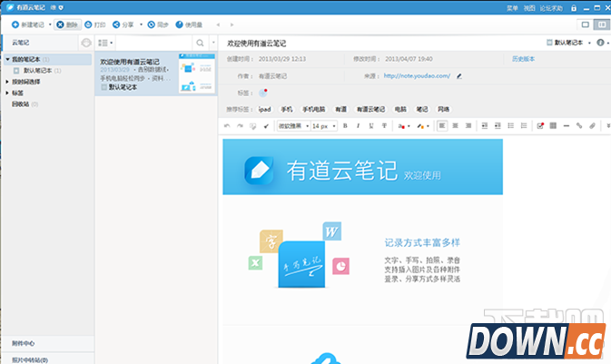This screenshot has width=611, height=364.
Task: Click the 新建笔记 new note button
Action: click(x=27, y=25)
